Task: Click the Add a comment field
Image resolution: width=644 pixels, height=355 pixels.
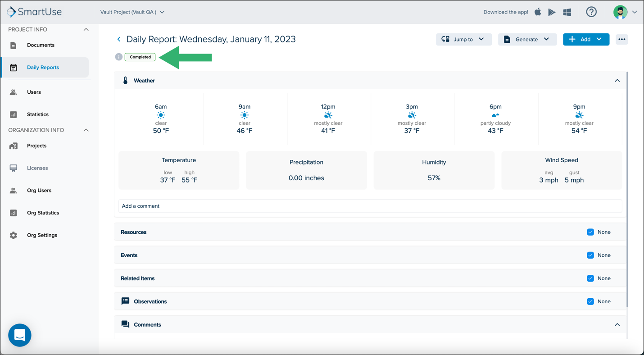Action: [370, 206]
